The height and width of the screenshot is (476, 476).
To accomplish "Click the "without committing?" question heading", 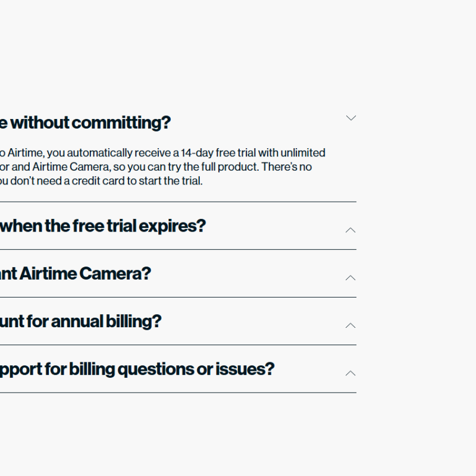I will click(89, 123).
